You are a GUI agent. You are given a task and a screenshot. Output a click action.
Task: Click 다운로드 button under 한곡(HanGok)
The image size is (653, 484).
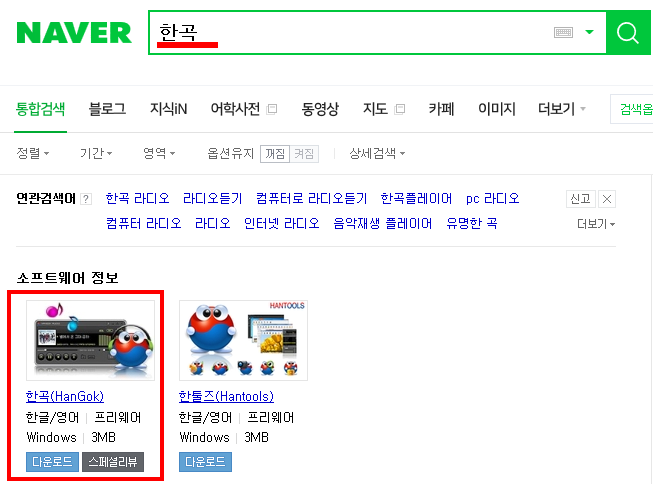point(52,462)
